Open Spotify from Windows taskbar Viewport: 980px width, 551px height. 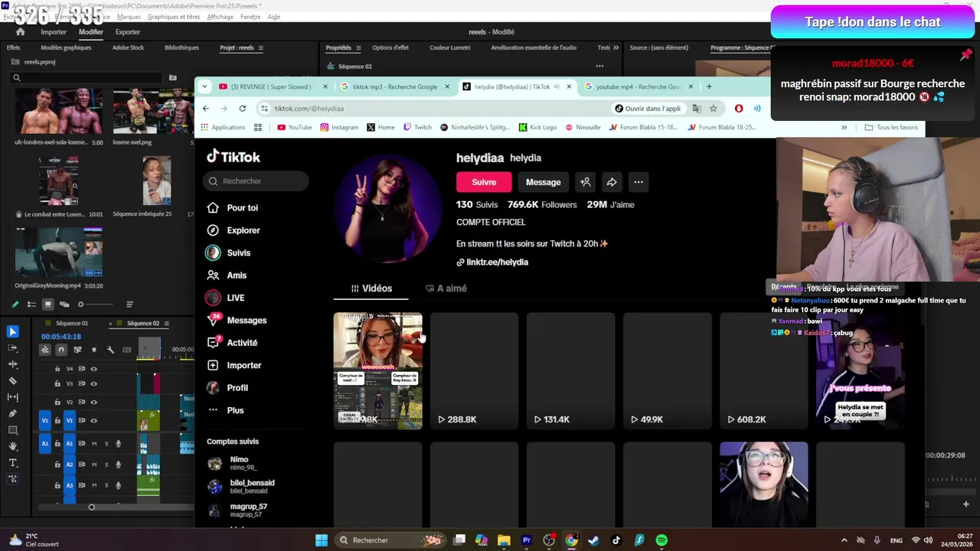tap(661, 540)
